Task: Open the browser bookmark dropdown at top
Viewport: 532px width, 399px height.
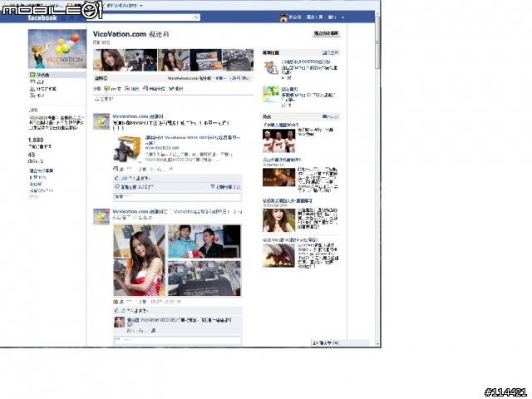Action: [141, 6]
